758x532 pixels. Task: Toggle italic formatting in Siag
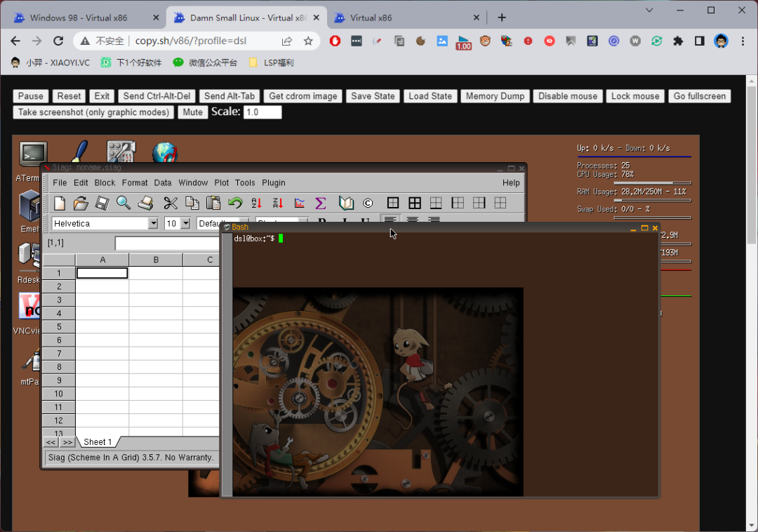pos(347,220)
